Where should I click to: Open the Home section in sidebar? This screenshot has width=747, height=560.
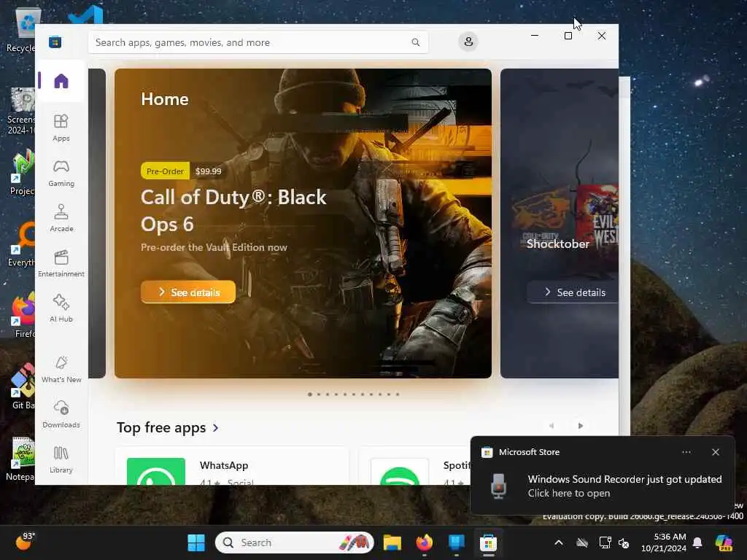coord(61,81)
